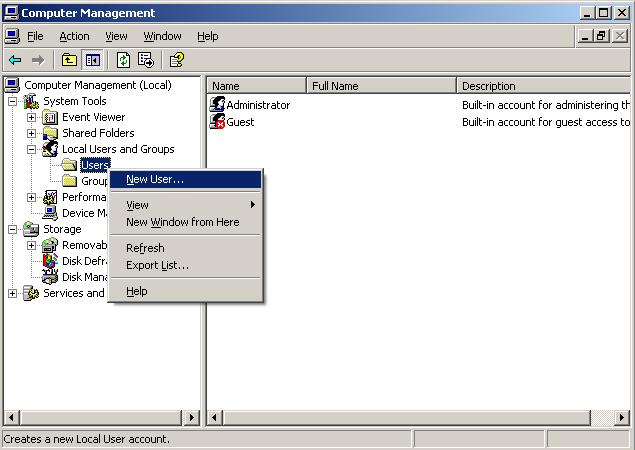
Task: Click the Forward arrow toolbar button
Action: click(x=38, y=60)
